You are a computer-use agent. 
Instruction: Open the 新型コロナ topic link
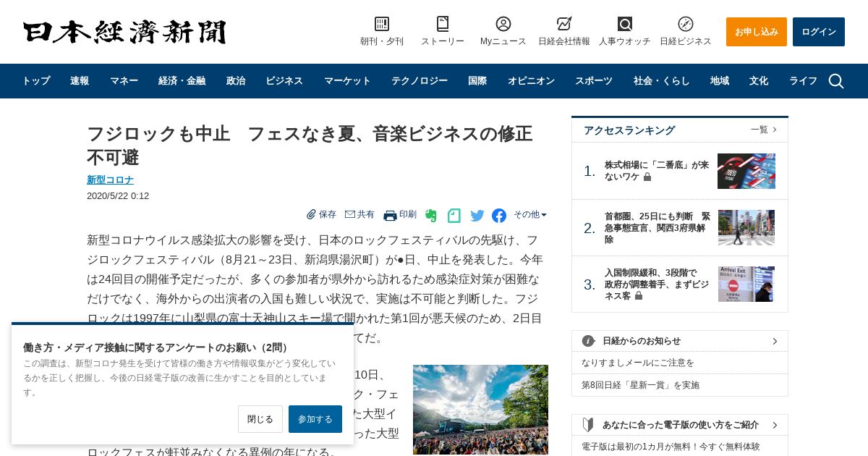point(110,180)
